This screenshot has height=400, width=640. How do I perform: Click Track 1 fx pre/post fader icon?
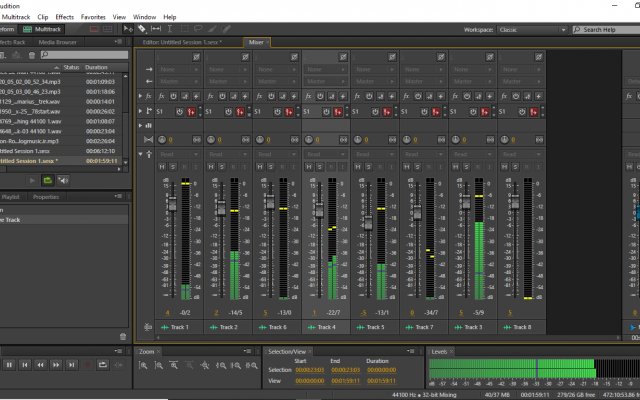tap(185, 96)
